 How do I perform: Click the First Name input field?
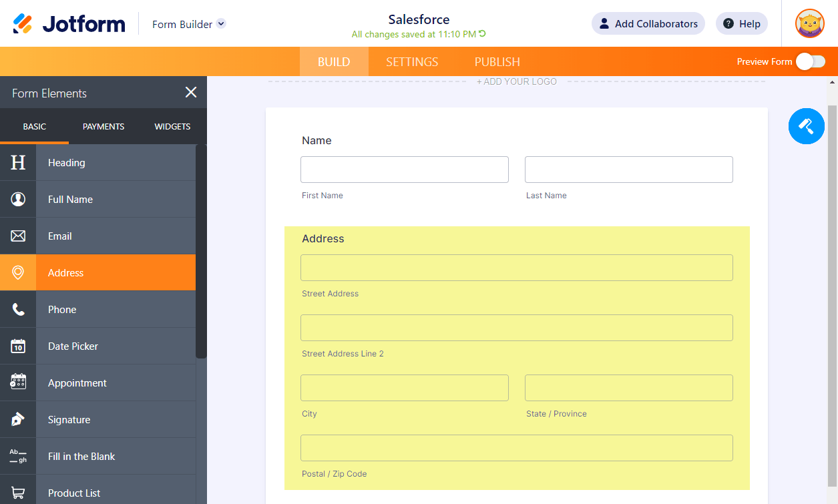pyautogui.click(x=405, y=170)
